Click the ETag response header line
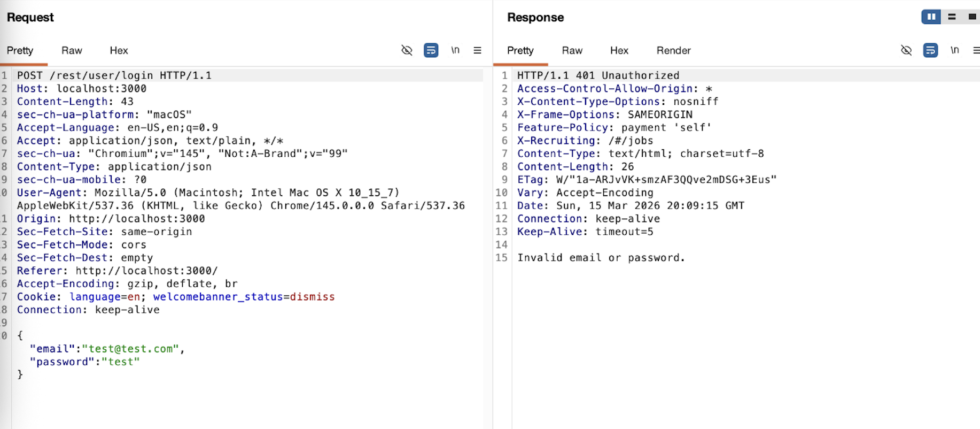The height and width of the screenshot is (429, 980). [x=647, y=179]
